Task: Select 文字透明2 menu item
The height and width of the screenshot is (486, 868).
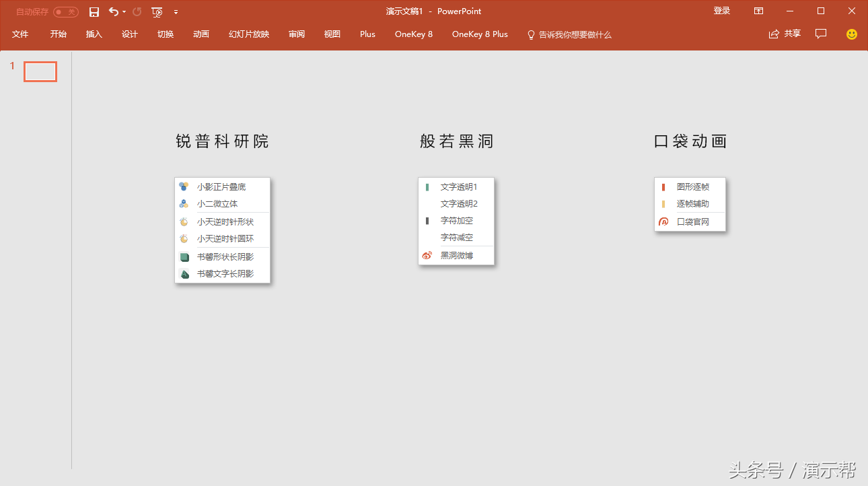Action: [459, 204]
